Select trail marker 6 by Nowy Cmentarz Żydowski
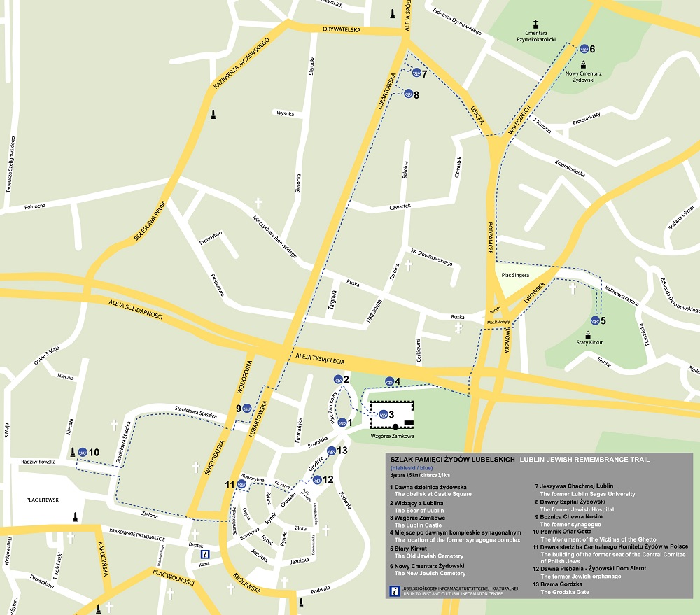The width and height of the screenshot is (700, 615). pyautogui.click(x=584, y=49)
